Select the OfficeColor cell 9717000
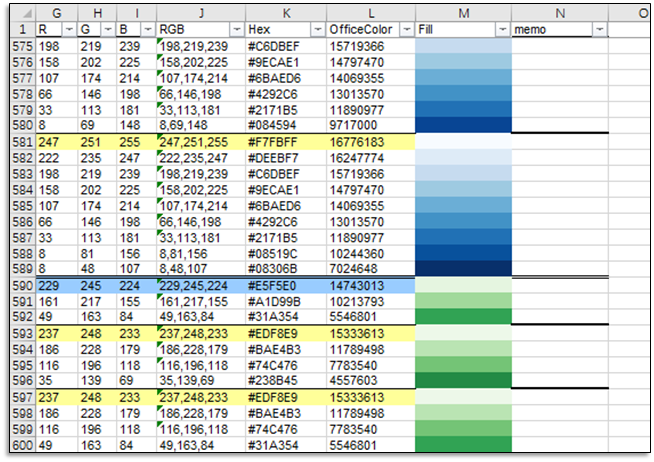Viewport: 654px width, 462px height. tap(371, 125)
